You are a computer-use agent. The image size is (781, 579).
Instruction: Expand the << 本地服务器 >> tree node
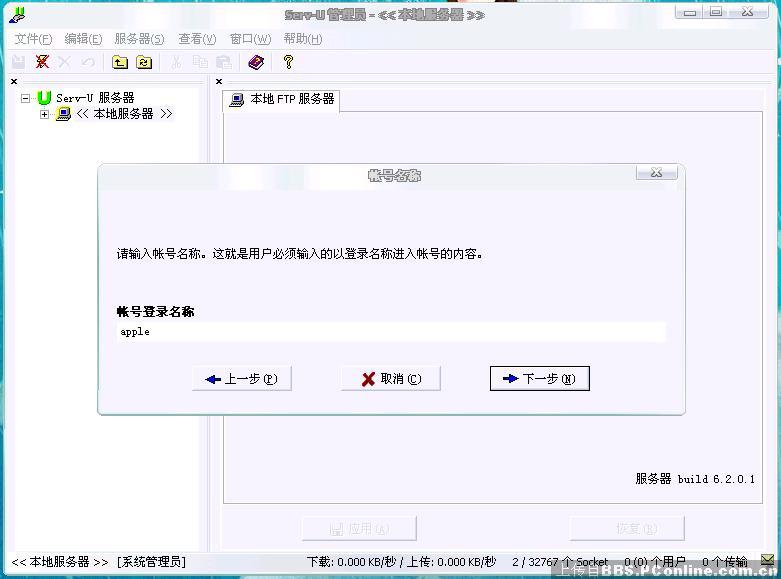(x=44, y=114)
